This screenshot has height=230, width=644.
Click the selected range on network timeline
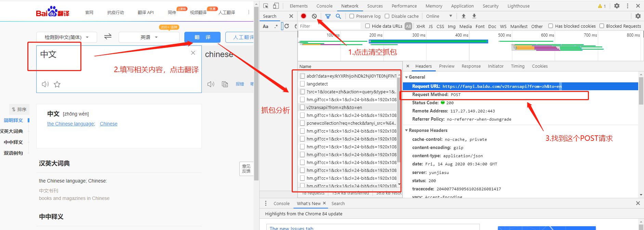[428, 41]
